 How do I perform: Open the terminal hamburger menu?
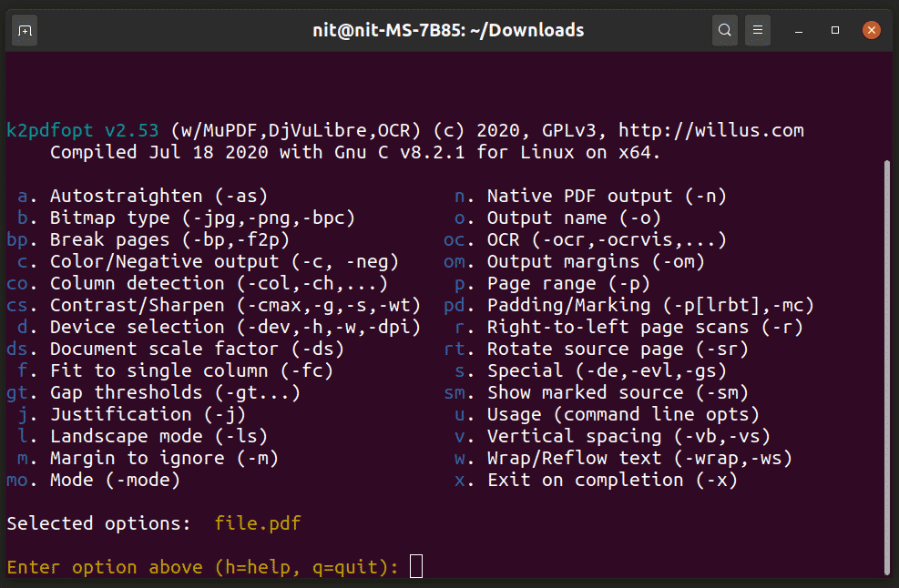tap(759, 30)
